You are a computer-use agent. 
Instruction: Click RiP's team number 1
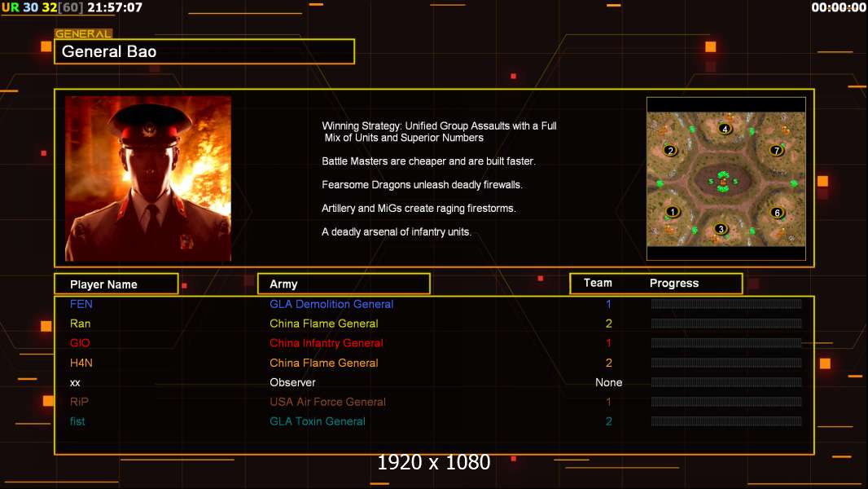click(608, 402)
